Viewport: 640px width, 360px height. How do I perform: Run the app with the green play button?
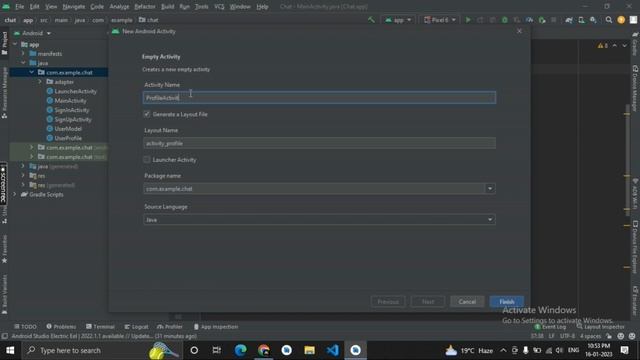click(468, 20)
